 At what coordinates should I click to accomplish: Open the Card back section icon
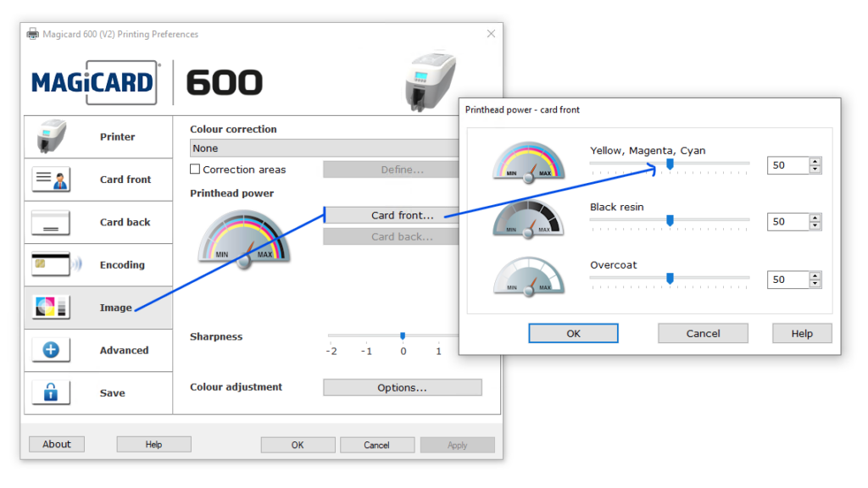pos(52,222)
